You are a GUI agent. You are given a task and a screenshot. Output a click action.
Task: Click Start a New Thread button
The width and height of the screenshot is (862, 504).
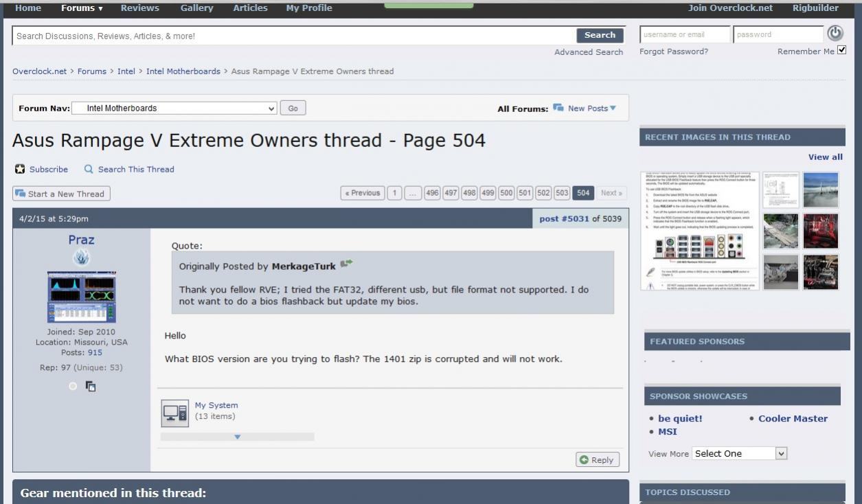pos(61,194)
